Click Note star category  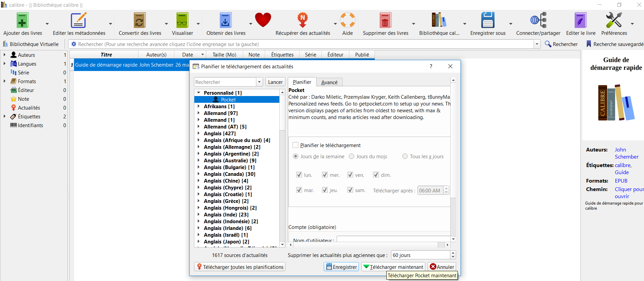[23, 99]
